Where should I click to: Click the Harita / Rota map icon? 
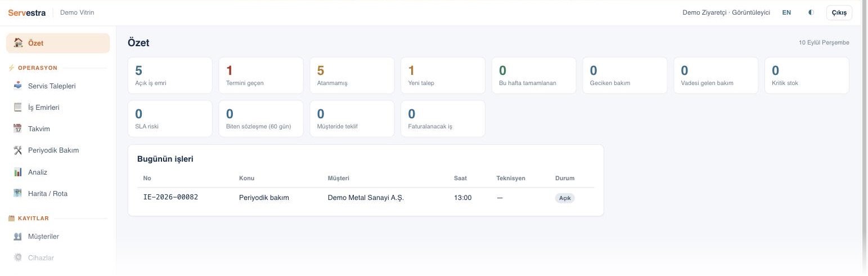coord(18,194)
